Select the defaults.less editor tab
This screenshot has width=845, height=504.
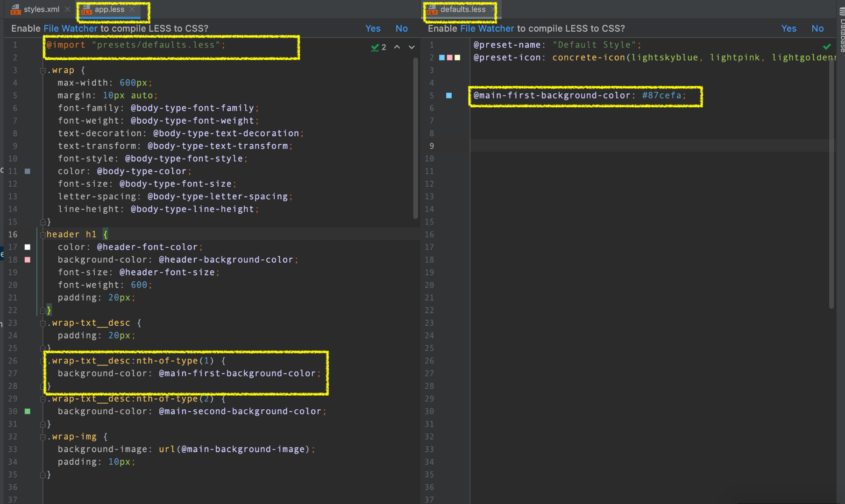point(462,9)
